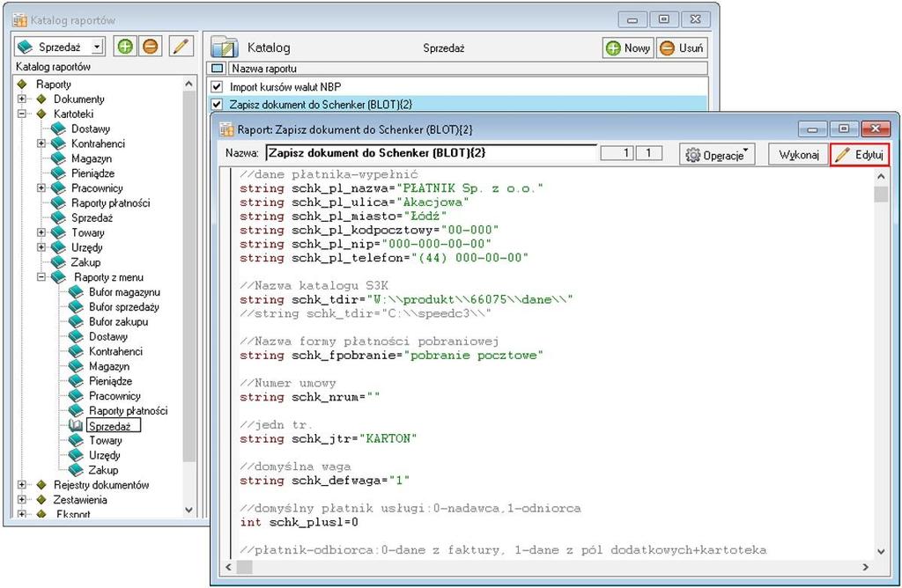Viewport: 902px width, 588px height.
Task: Click Urzędy book icon under Raporty z menu
Action: click(x=76, y=455)
